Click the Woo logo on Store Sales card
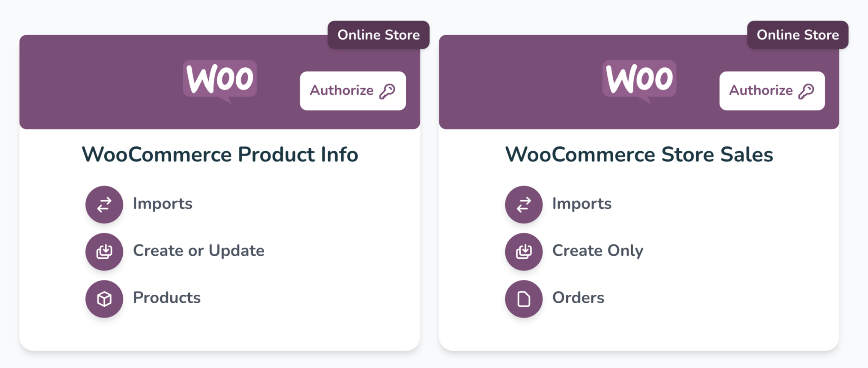The width and height of the screenshot is (868, 368). (639, 81)
